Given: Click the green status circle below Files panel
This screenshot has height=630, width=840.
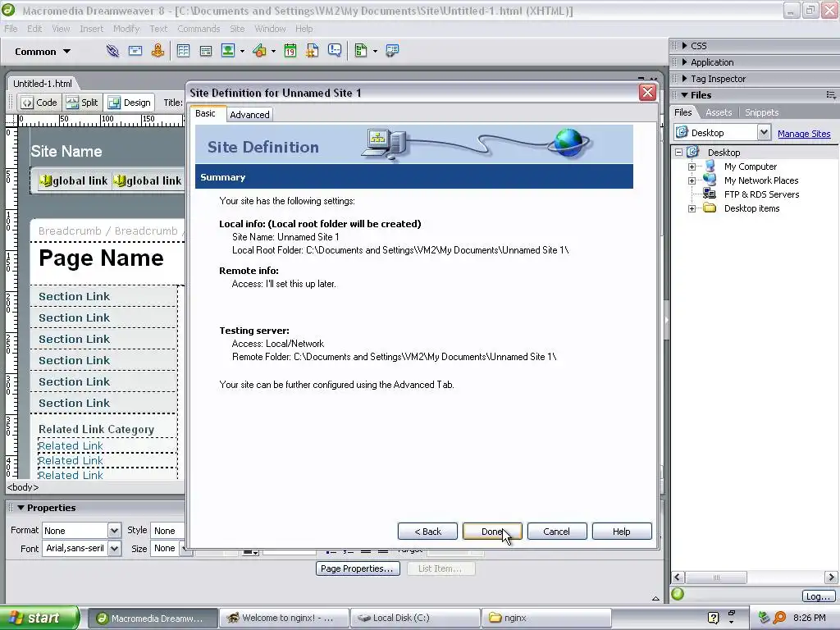Looking at the screenshot, I should click(x=678, y=594).
